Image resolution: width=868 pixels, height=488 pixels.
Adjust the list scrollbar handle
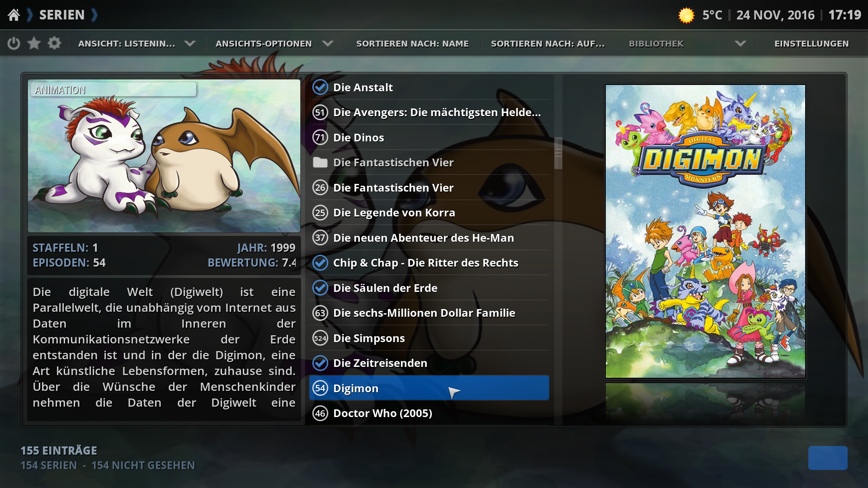[558, 153]
